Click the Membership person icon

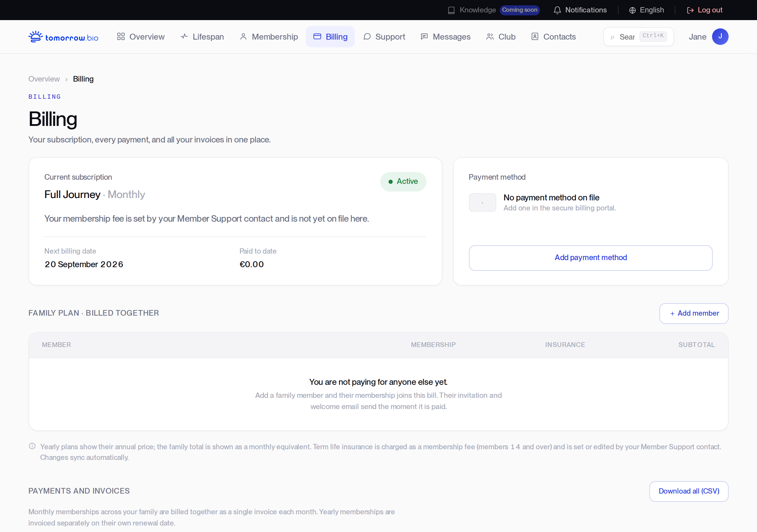pos(243,37)
